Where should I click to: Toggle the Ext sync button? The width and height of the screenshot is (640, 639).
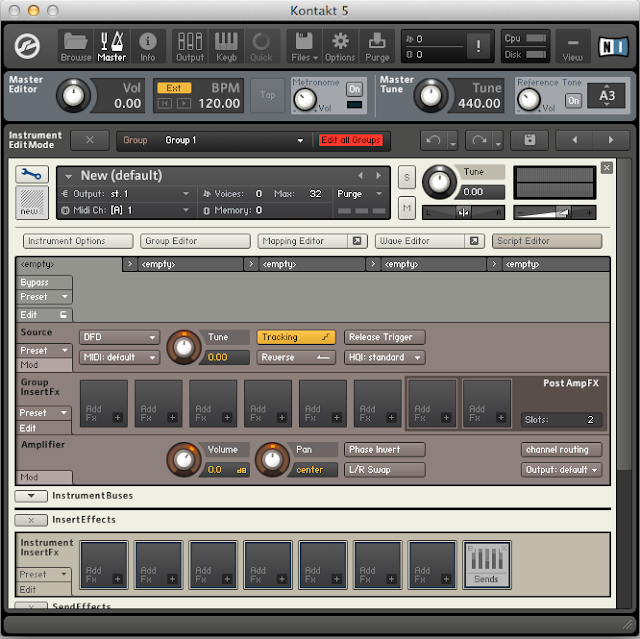click(x=173, y=88)
